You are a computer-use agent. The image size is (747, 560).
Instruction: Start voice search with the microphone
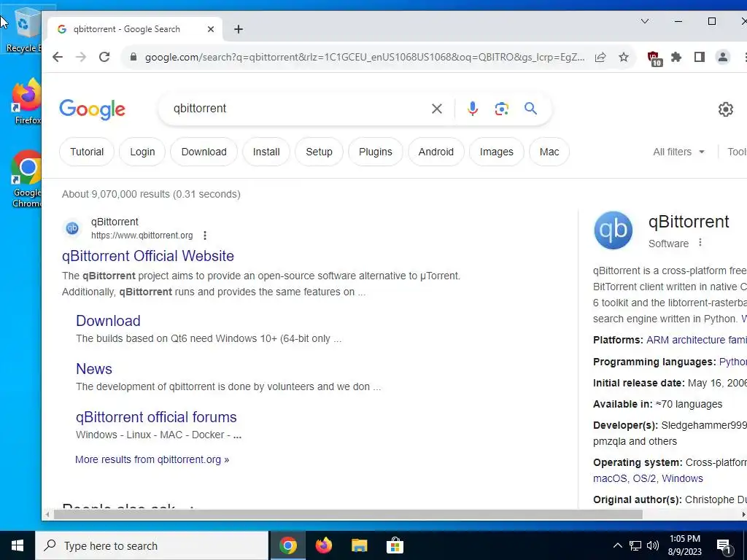click(x=472, y=109)
